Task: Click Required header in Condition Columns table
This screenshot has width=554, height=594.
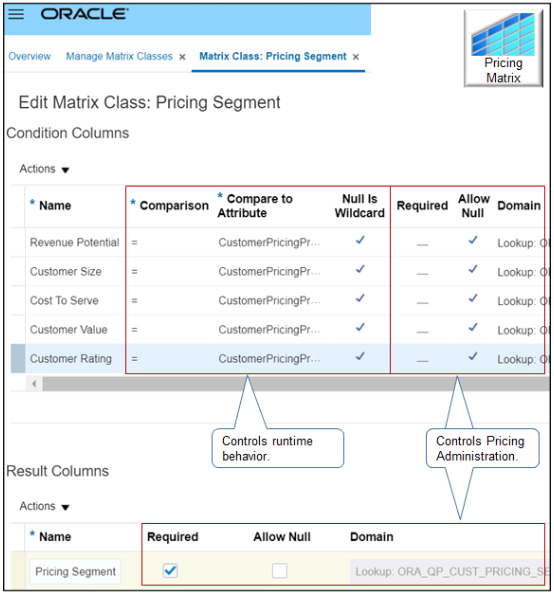Action: [x=422, y=206]
